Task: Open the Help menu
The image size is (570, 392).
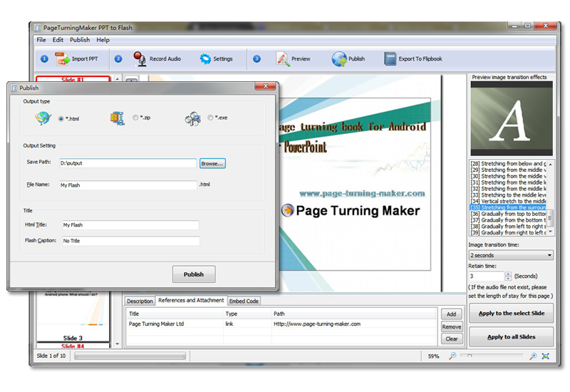Action: (103, 40)
